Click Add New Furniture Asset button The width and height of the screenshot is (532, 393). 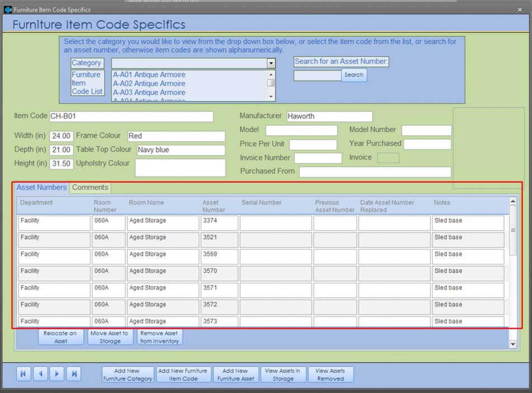tap(236, 375)
